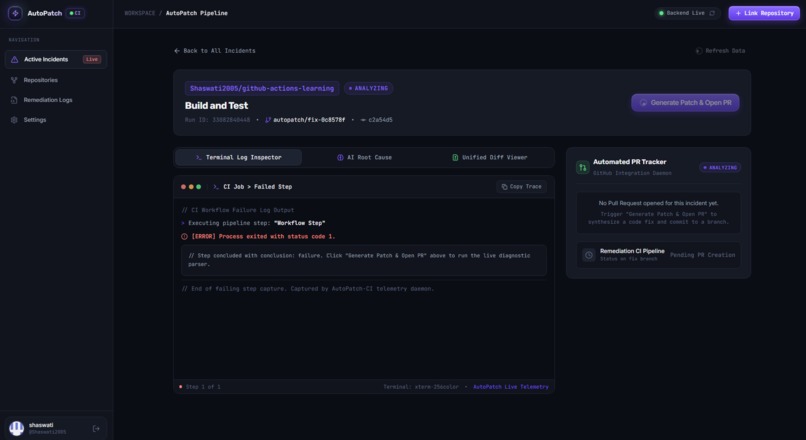Click the Step concluded failure message box

(364, 260)
